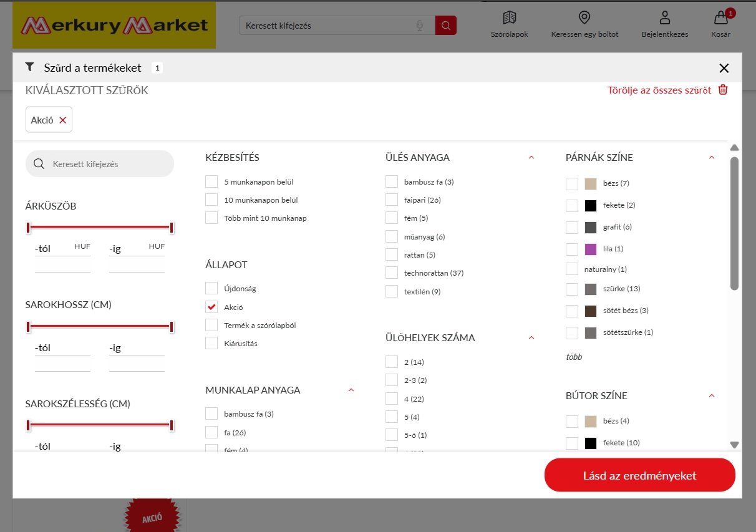The height and width of the screenshot is (532, 756).
Task: Open Szórólapok leaflets icon
Action: pos(510,17)
